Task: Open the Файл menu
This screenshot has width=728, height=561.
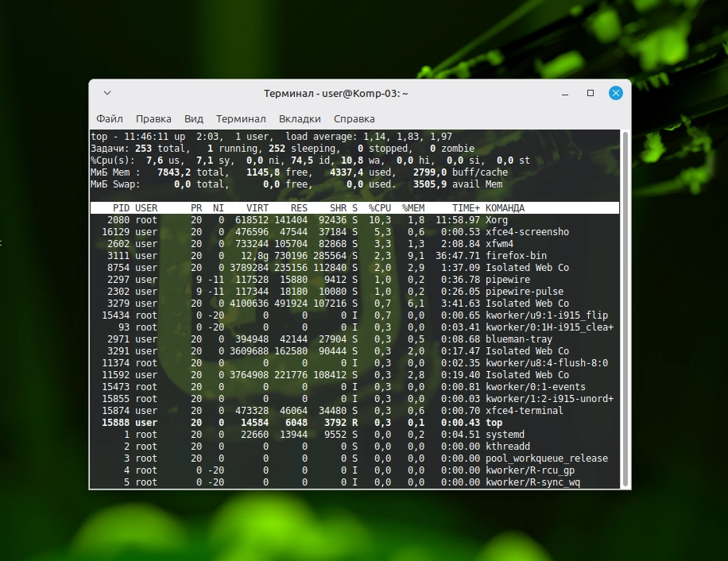Action: [110, 118]
